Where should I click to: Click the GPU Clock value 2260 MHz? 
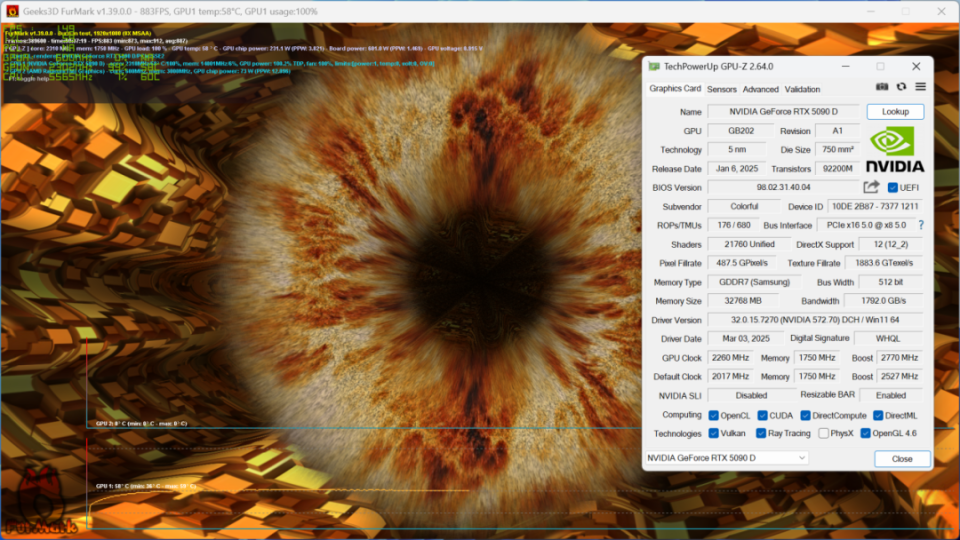730,358
